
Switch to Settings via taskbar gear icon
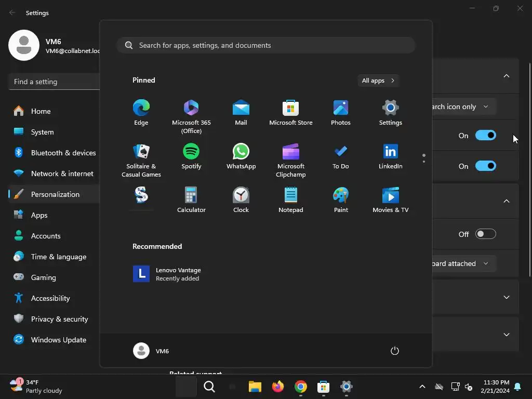point(346,387)
